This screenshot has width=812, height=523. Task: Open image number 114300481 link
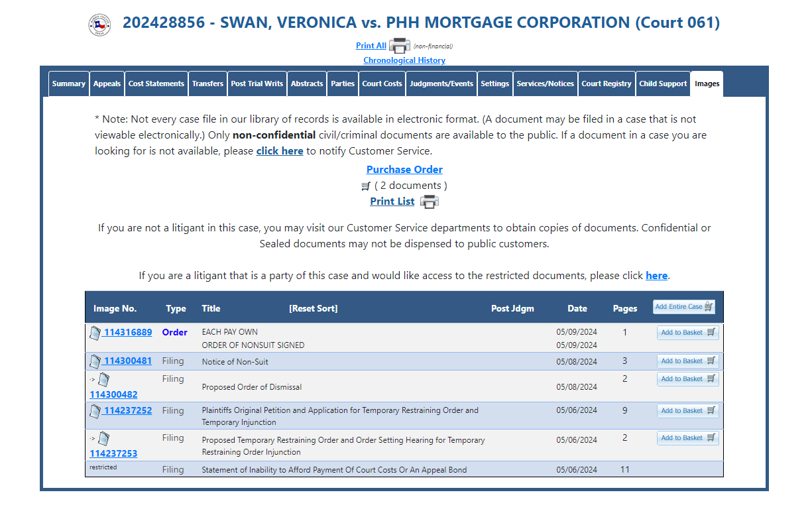point(128,361)
